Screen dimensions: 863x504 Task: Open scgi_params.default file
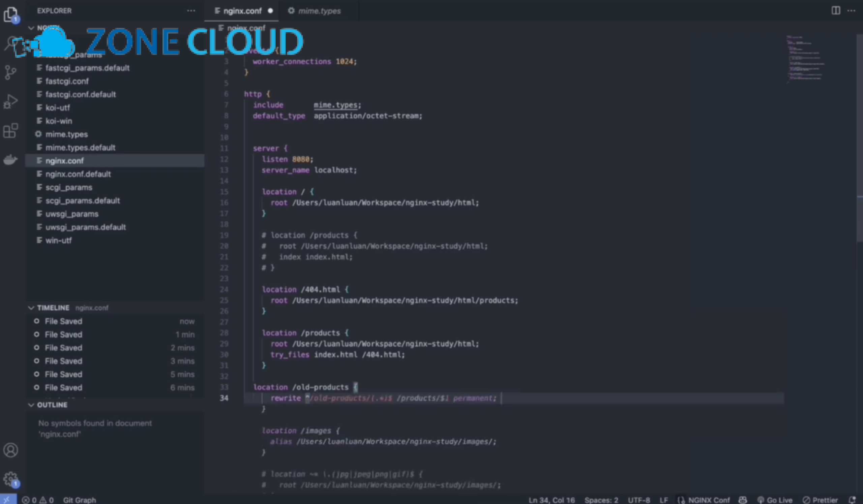115,200
